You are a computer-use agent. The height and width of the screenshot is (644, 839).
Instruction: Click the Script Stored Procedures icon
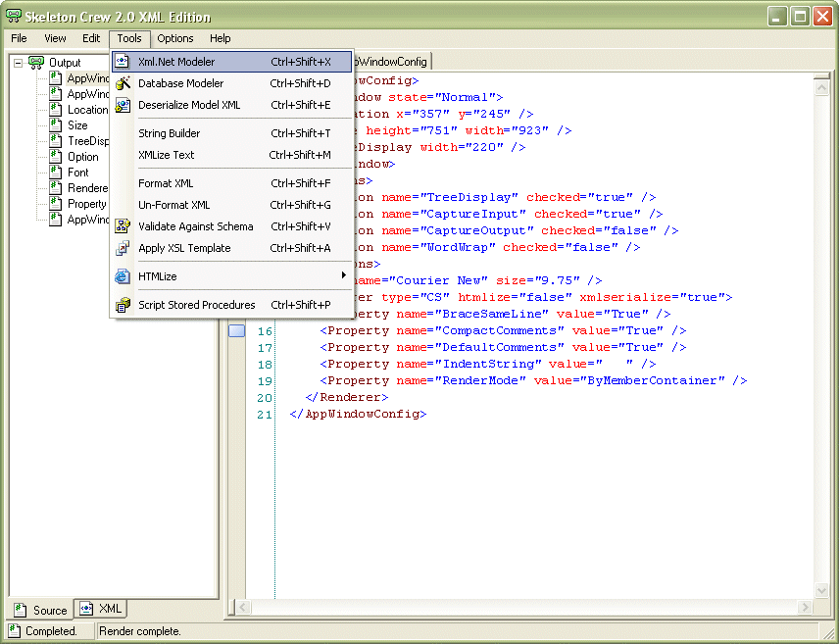[123, 305]
